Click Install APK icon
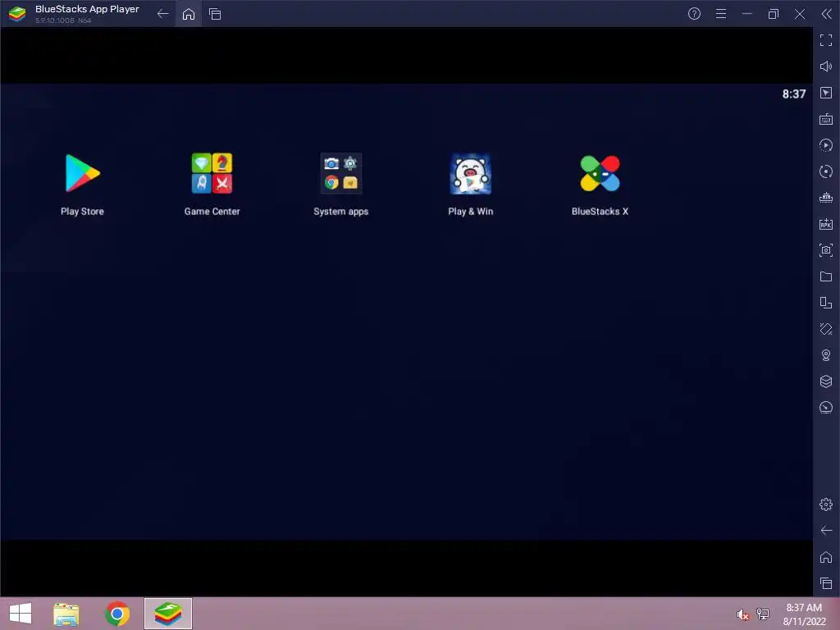The width and height of the screenshot is (840, 630). click(x=826, y=224)
